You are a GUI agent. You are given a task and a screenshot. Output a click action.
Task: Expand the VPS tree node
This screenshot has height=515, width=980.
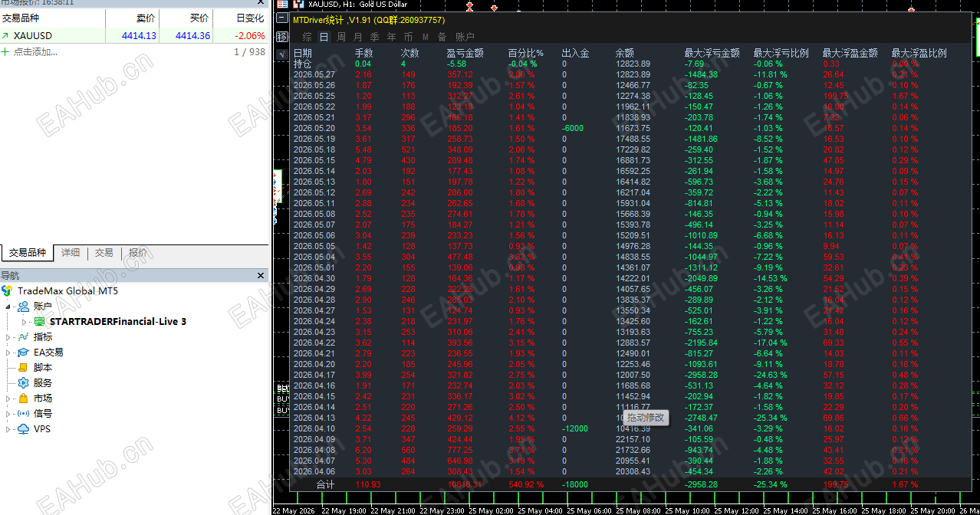click(x=8, y=429)
